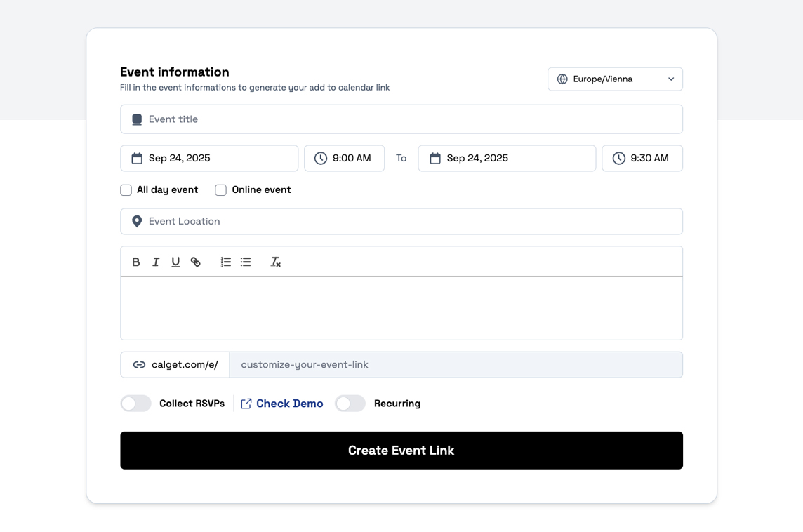Viewport: 803px width, 532px height.
Task: Check the All day event checkbox
Action: [126, 190]
